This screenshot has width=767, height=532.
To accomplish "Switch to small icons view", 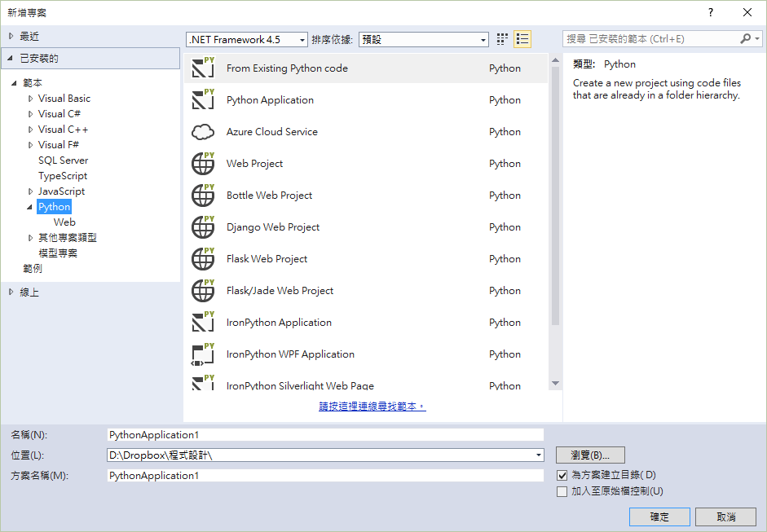I will coord(502,39).
